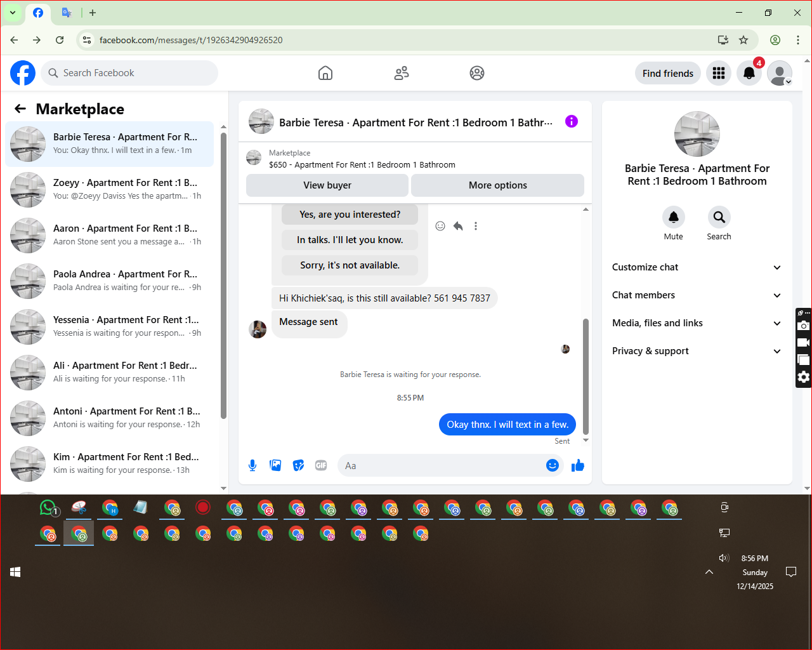The image size is (812, 650).
Task: Choose a sticker icon
Action: (298, 465)
